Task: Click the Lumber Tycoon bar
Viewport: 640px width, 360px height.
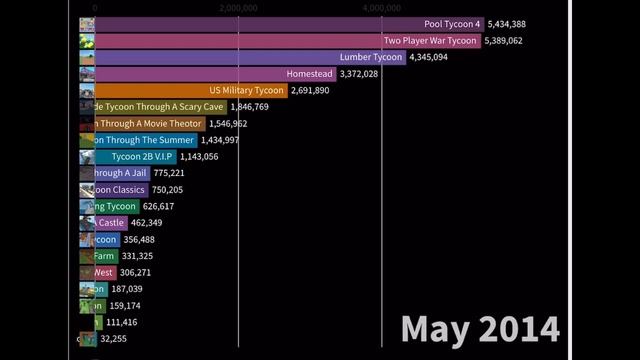Action: [x=250, y=57]
